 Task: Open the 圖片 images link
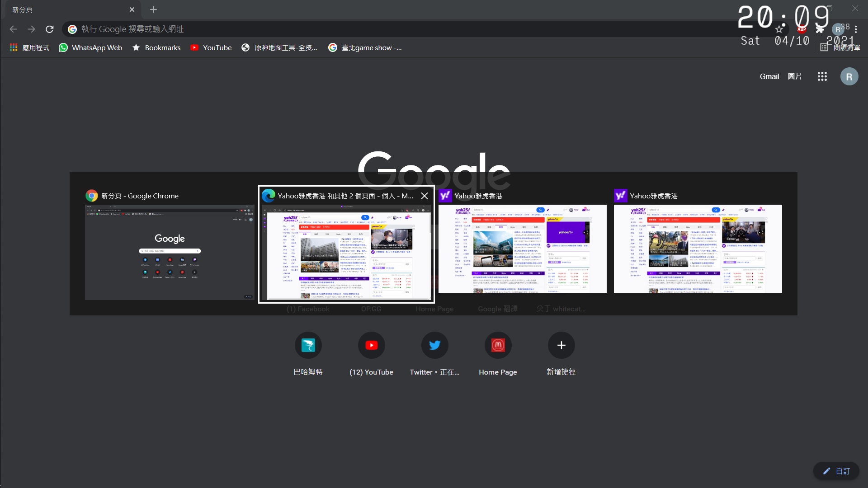(794, 76)
